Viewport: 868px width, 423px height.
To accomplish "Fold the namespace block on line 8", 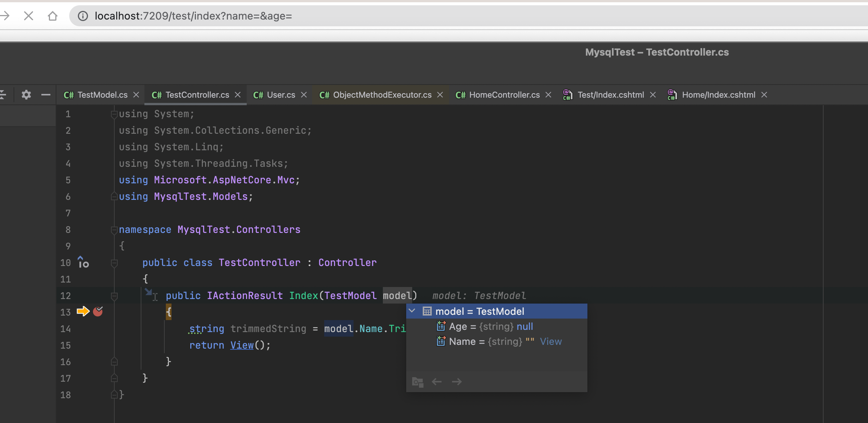I will pyautogui.click(x=114, y=230).
